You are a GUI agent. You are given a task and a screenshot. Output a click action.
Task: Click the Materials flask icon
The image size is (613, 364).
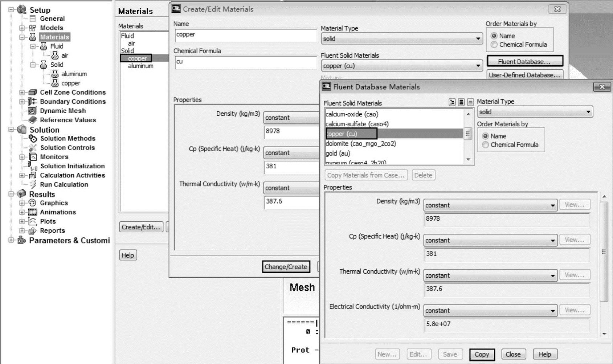click(x=33, y=37)
